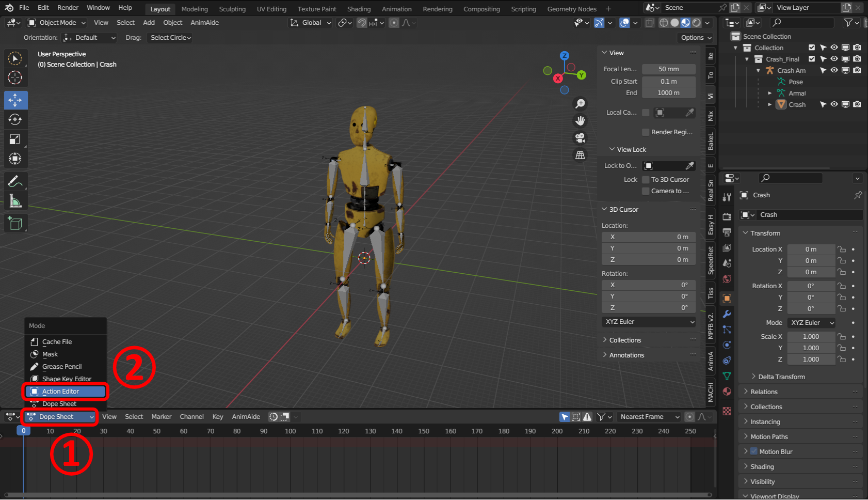The height and width of the screenshot is (500, 868).
Task: Hide Crash_Final collection with eye icon
Action: (834, 59)
